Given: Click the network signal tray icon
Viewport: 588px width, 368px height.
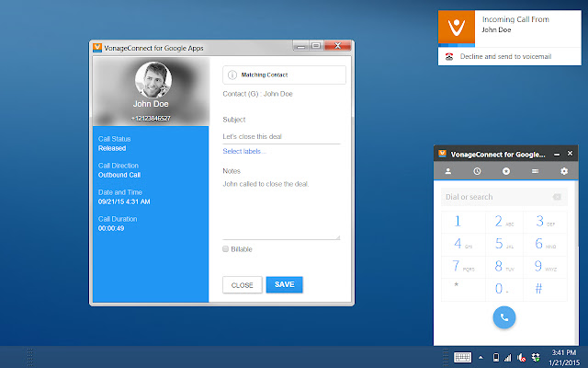Looking at the screenshot, I should pos(508,358).
